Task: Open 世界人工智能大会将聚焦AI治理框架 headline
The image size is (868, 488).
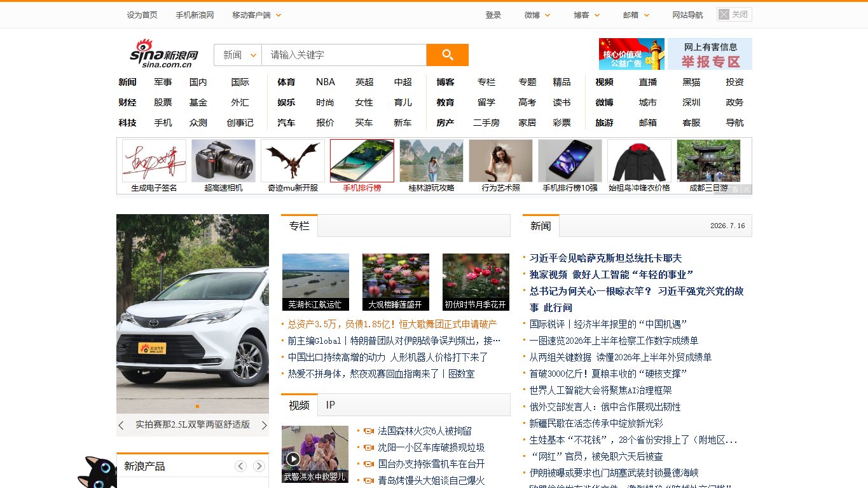Action: 600,390
